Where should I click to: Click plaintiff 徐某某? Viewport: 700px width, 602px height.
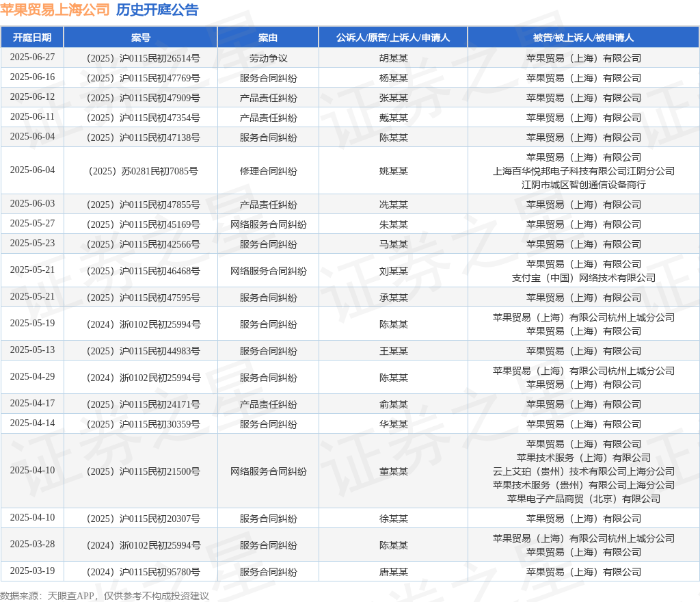pos(393,519)
